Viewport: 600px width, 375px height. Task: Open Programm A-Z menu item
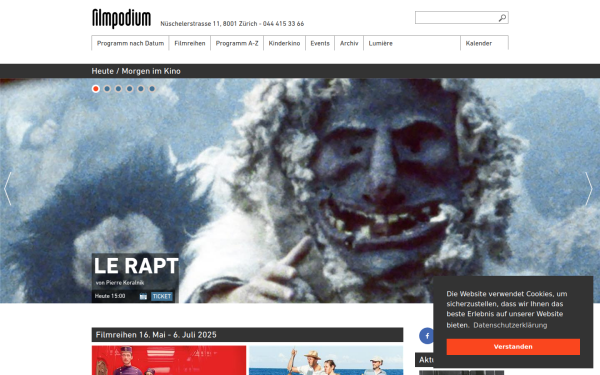[237, 43]
